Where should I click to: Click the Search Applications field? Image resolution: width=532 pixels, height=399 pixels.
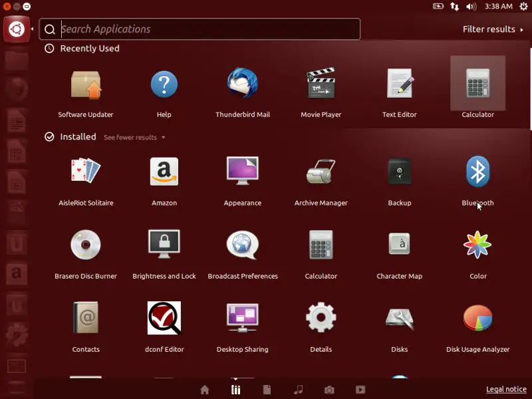[199, 29]
